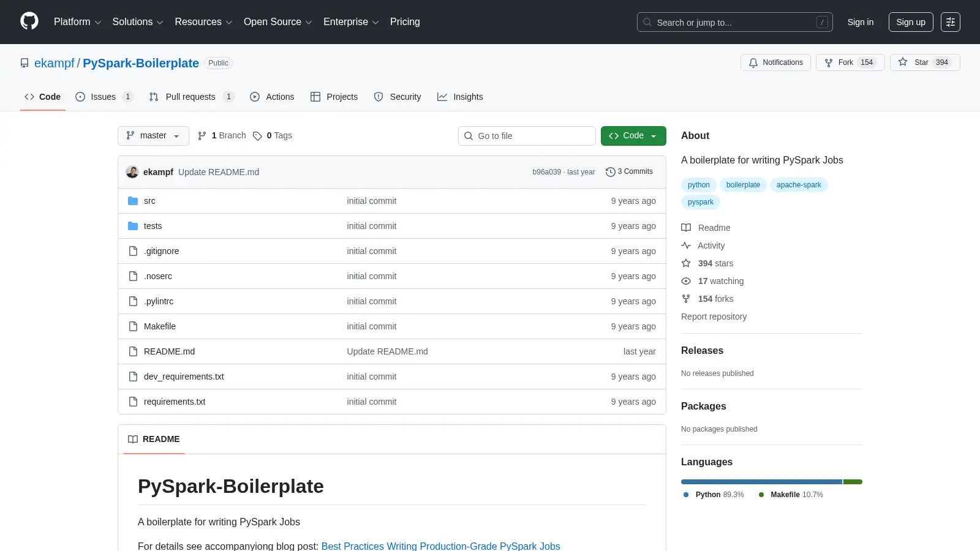This screenshot has height=551, width=980.
Task: Click the README book icon tab header
Action: point(133,439)
